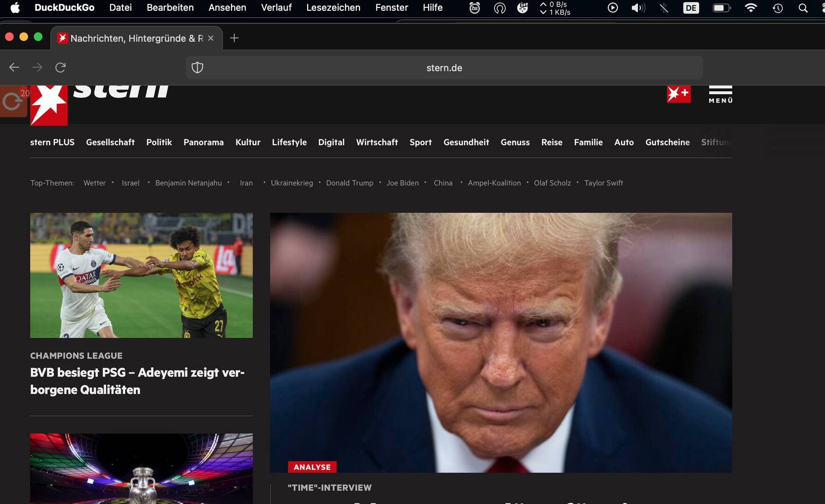This screenshot has height=504, width=825.
Task: Go to stern PLUS section
Action: tap(52, 142)
